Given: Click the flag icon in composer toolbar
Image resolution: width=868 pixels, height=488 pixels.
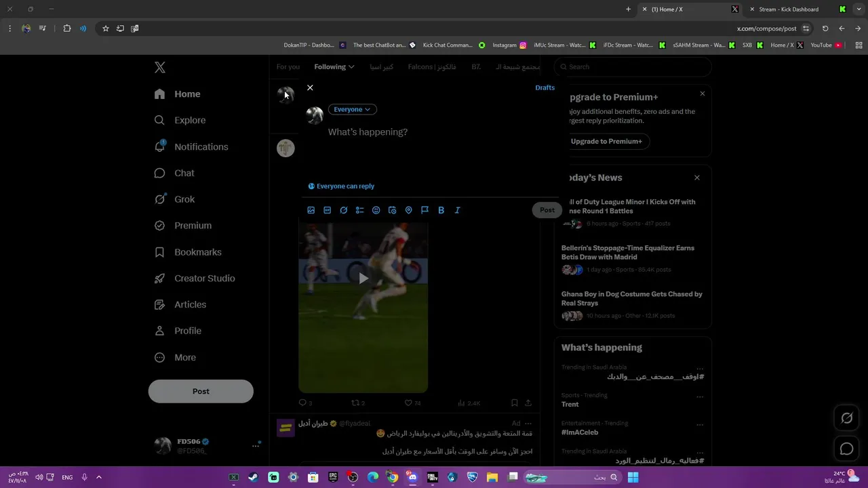Looking at the screenshot, I should pyautogui.click(x=425, y=210).
